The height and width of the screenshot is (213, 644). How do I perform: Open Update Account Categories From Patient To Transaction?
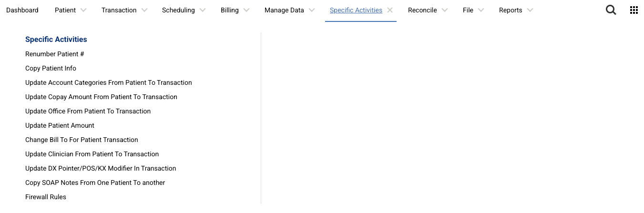pos(109,82)
